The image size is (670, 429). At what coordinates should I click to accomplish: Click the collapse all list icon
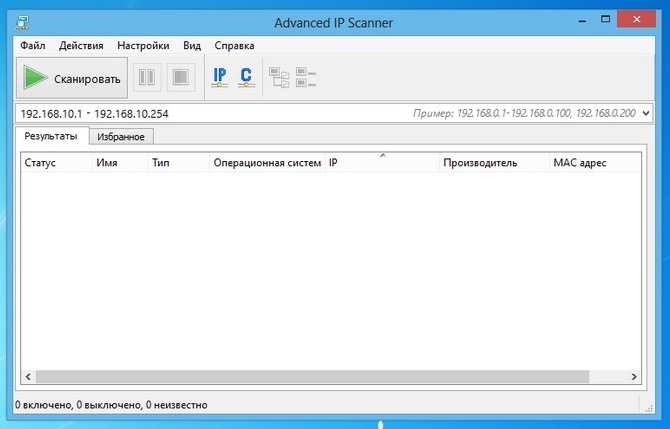click(x=306, y=77)
